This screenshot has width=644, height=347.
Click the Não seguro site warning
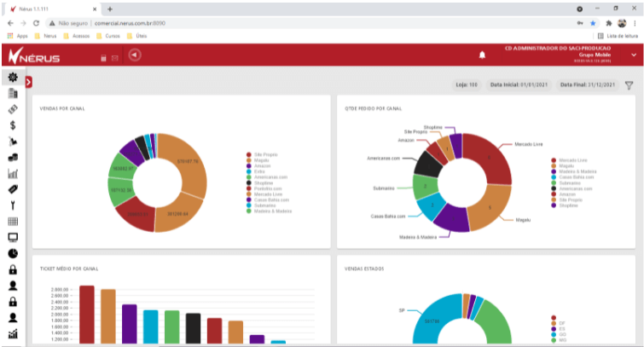click(x=68, y=23)
